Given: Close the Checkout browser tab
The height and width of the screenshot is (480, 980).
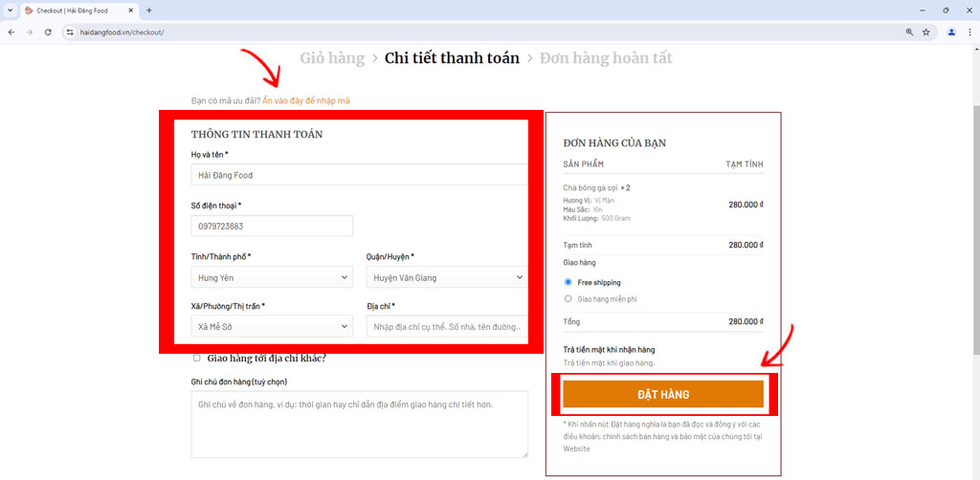Looking at the screenshot, I should 131,11.
